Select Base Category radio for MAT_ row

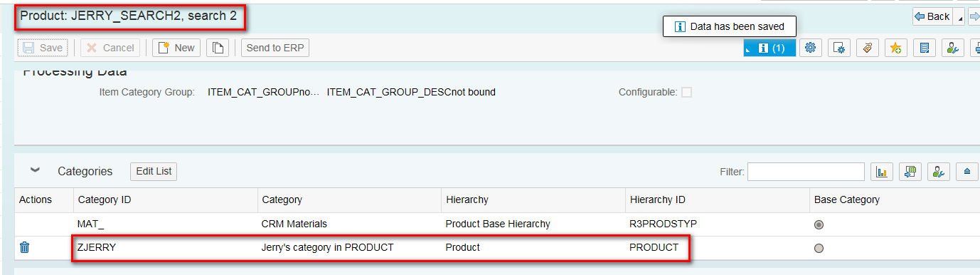819,224
